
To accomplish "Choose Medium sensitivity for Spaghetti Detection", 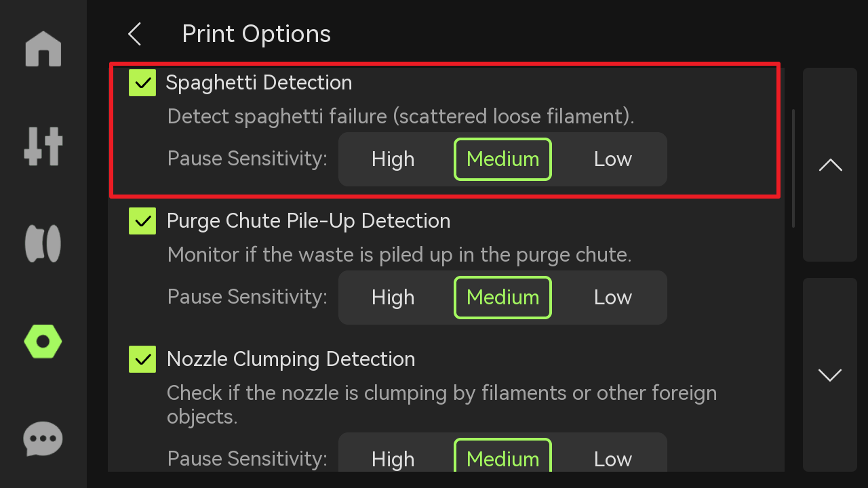I will pos(502,159).
